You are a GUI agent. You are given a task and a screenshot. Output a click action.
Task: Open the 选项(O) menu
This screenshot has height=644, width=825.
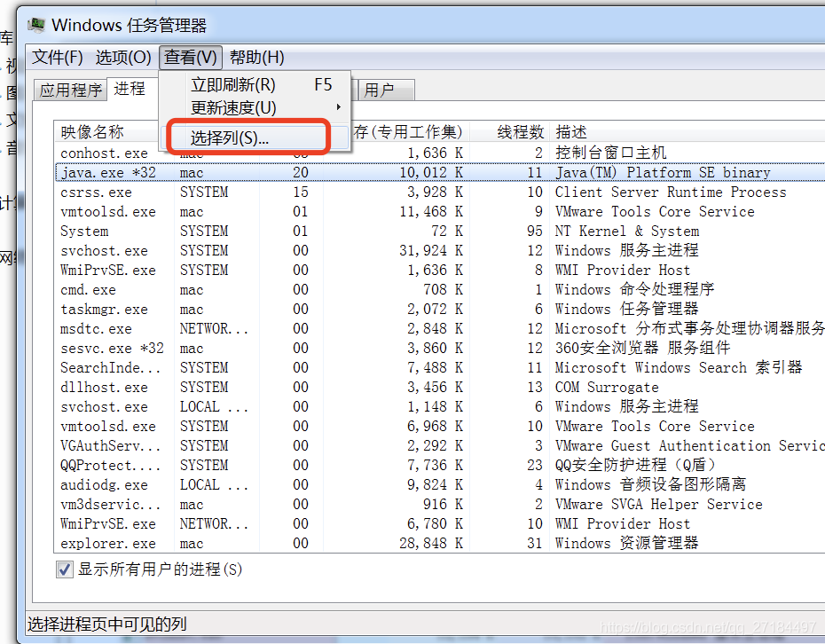click(123, 57)
